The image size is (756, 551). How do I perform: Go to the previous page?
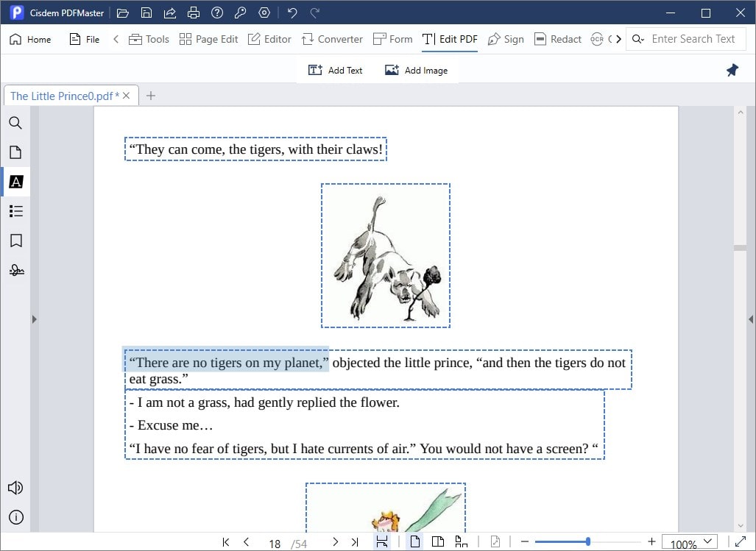pos(247,542)
